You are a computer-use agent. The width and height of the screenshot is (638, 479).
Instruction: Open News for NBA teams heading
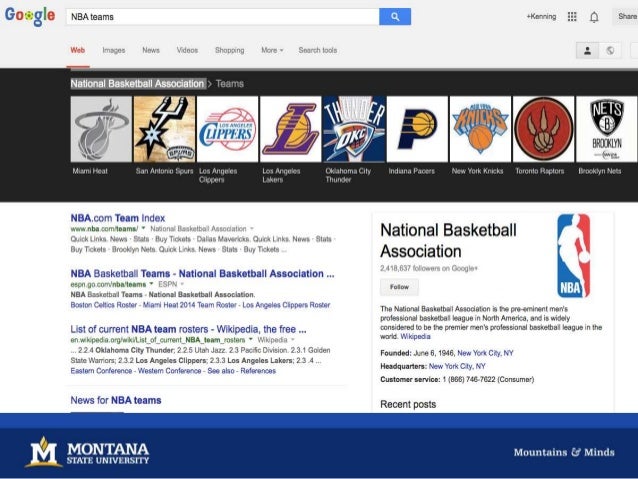[x=116, y=400]
